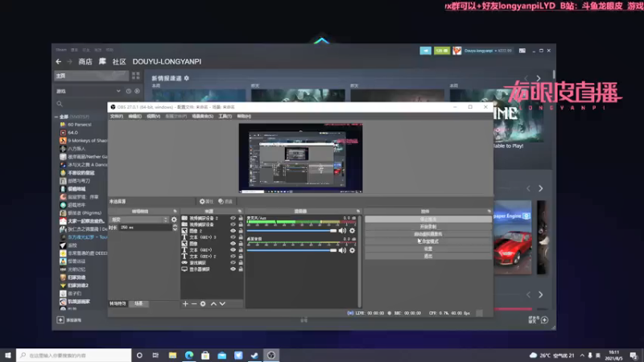Open the OBS 视图(V) menu
The height and width of the screenshot is (362, 644).
click(153, 116)
